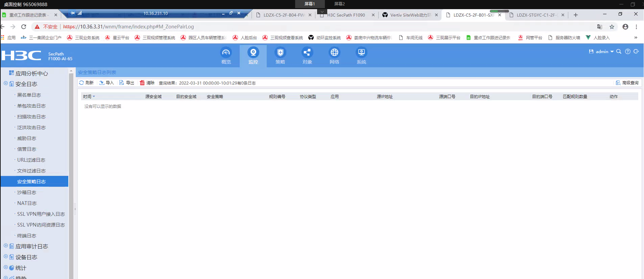
Task: Open the 系统 system section
Action: click(361, 56)
